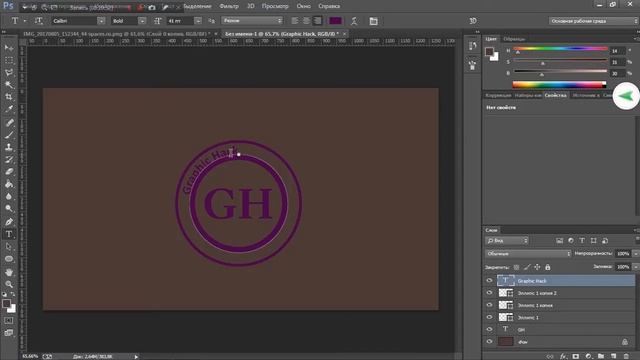Click the hue slider in Color panel
The height and width of the screenshot is (360, 640).
pos(560,49)
